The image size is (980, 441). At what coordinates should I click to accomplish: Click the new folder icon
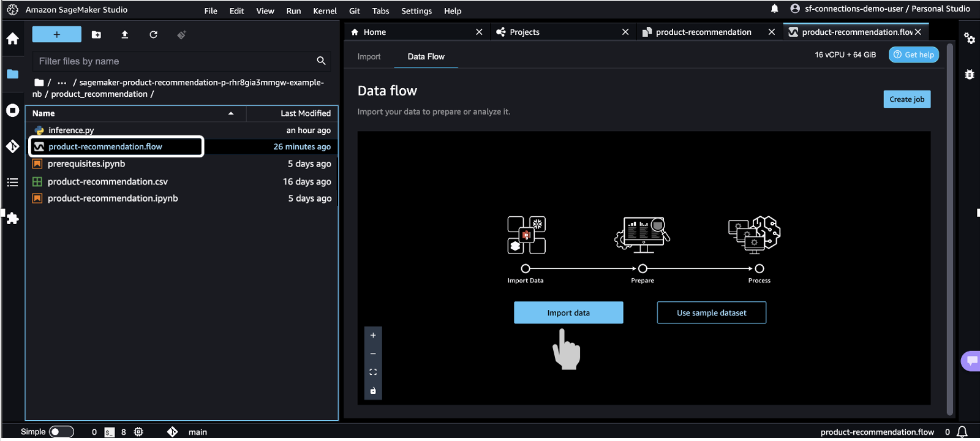pos(96,35)
